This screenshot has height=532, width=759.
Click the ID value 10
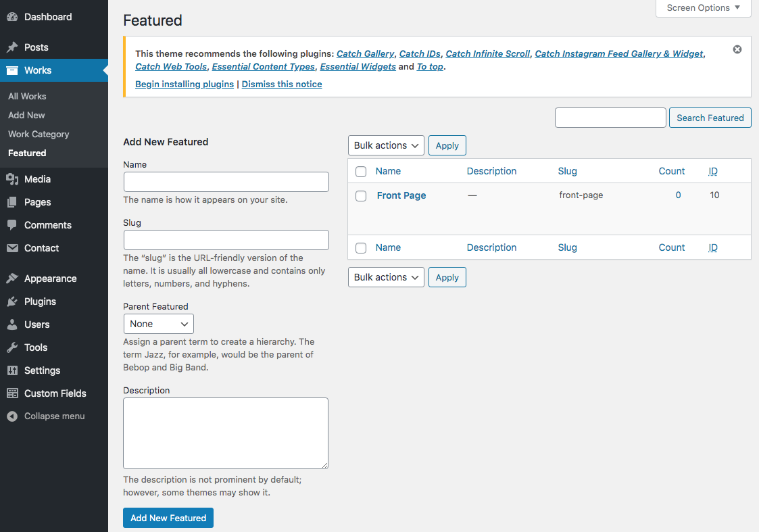point(714,195)
